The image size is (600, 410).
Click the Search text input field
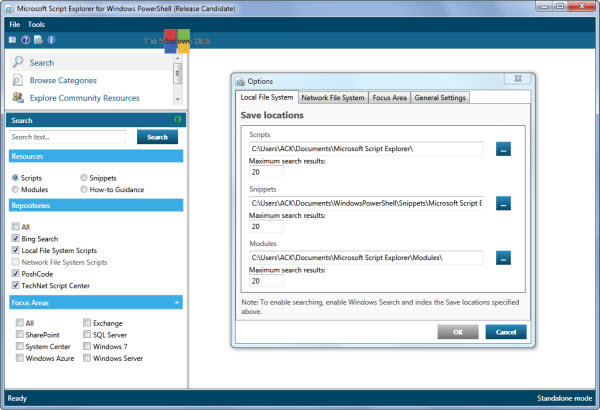[67, 137]
